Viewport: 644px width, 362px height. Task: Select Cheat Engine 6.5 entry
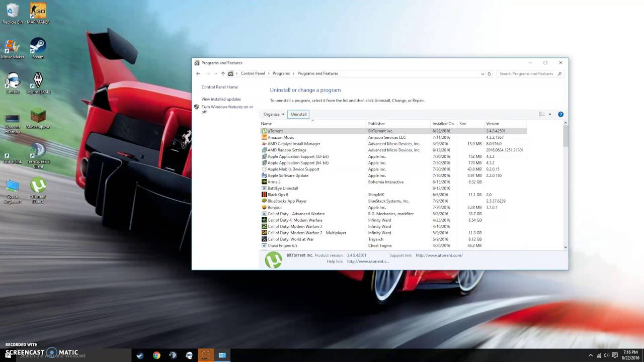coord(393,245)
